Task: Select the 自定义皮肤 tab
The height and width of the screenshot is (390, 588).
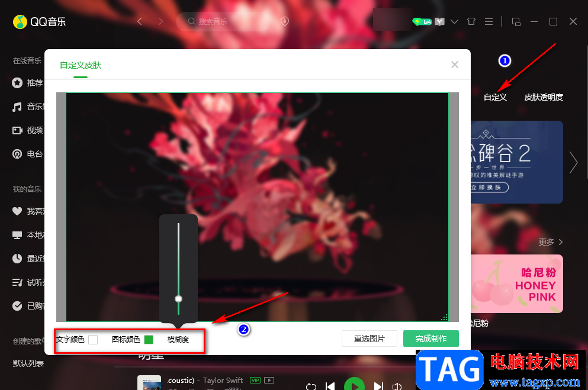Action: [81, 65]
